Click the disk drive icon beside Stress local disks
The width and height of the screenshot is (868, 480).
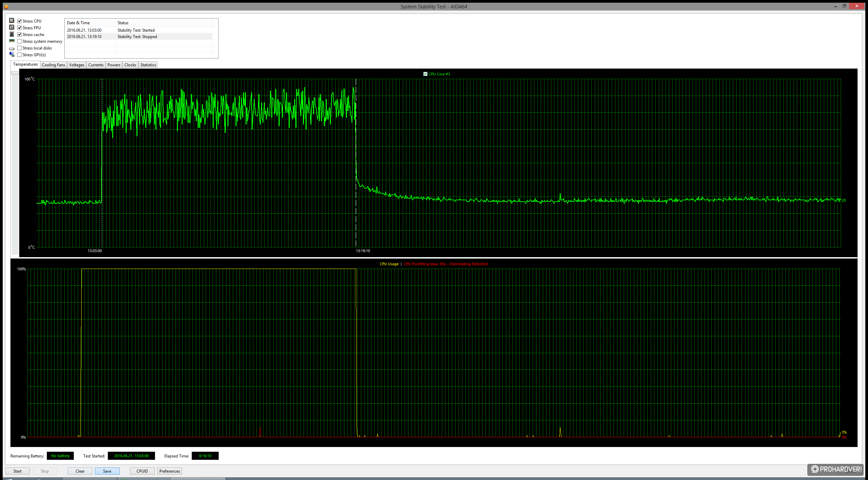point(12,48)
